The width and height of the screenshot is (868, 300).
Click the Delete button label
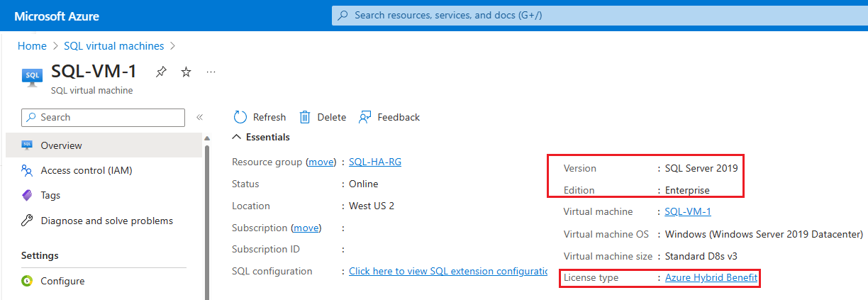(332, 117)
